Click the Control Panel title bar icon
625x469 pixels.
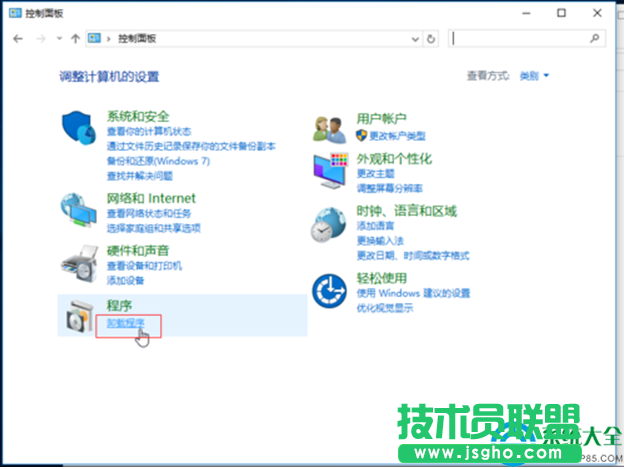[15, 13]
